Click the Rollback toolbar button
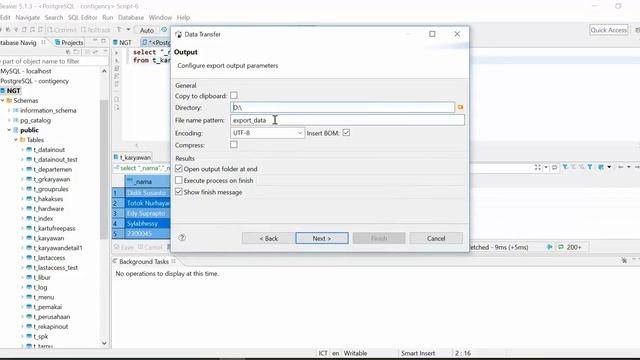 (96, 30)
